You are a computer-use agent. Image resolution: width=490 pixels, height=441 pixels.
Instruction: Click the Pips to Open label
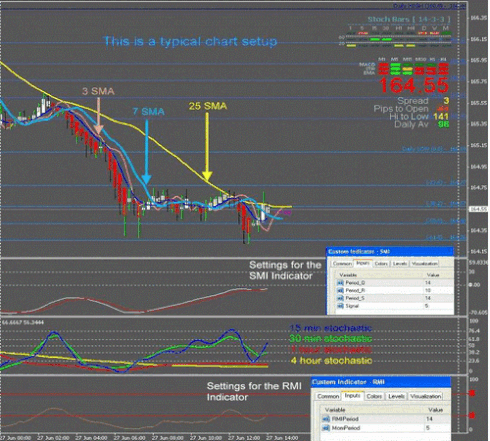(401, 109)
